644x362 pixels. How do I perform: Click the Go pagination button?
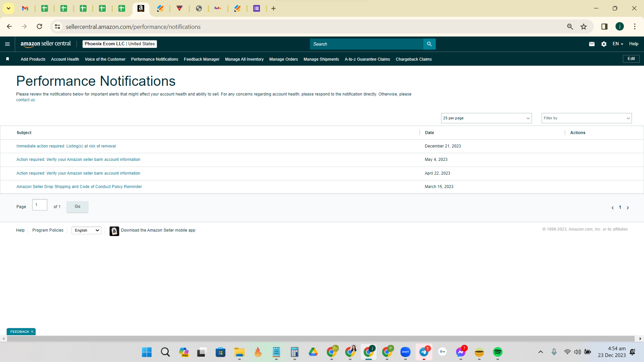point(77,206)
